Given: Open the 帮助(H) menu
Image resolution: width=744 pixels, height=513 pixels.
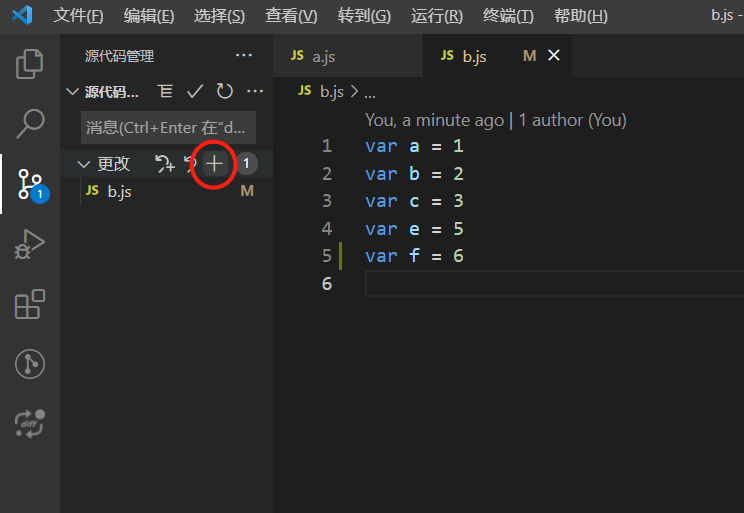Looking at the screenshot, I should (581, 16).
